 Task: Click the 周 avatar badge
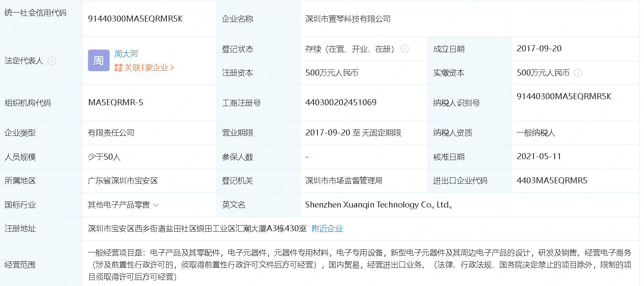99,60
